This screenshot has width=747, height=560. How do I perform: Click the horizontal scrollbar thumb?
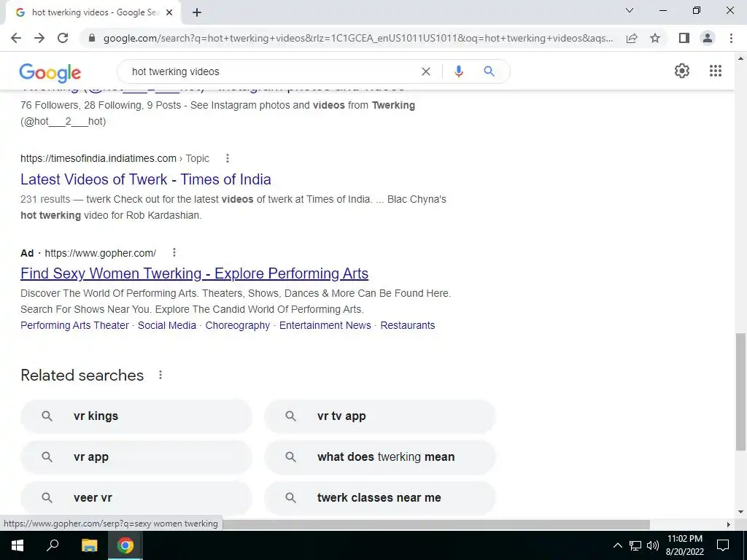tap(436, 524)
